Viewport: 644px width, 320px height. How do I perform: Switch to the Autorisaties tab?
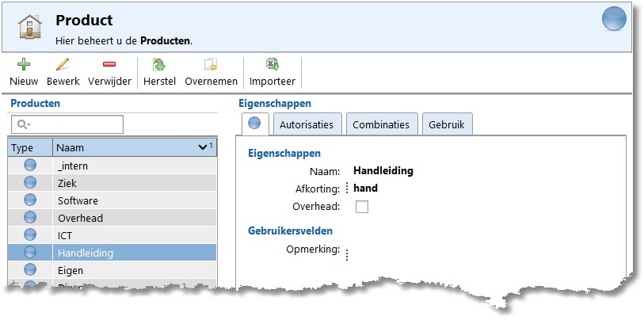point(307,124)
